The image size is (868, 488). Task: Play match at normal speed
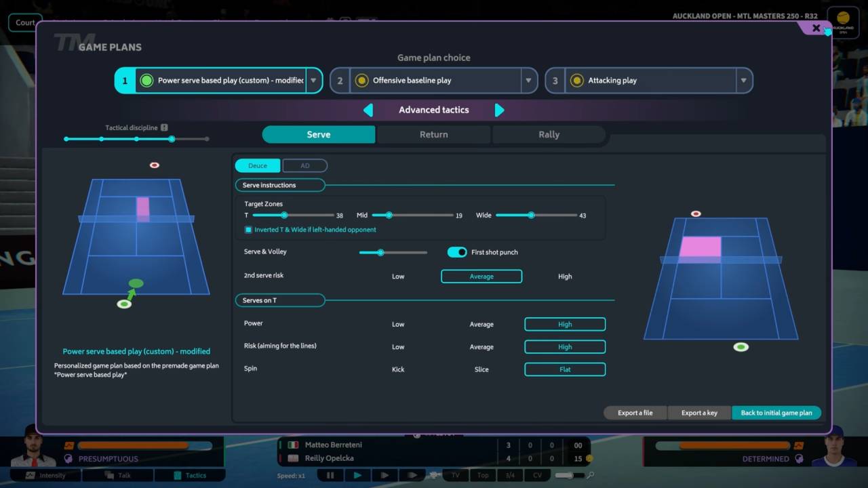pos(357,475)
